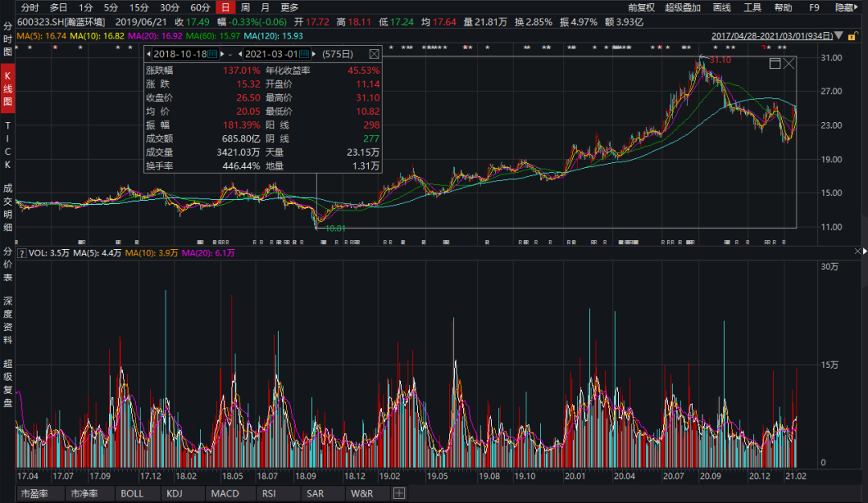Expand the right side panel arrow

click(x=865, y=251)
